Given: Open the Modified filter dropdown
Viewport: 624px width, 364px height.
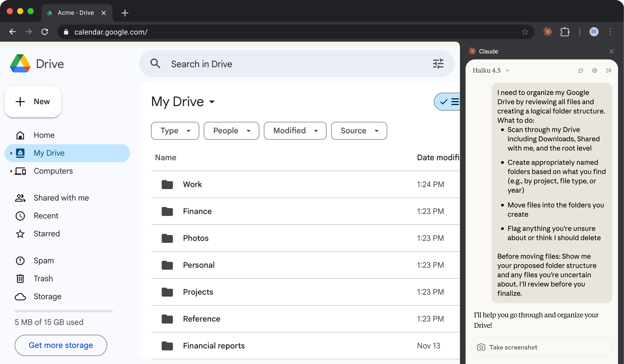Looking at the screenshot, I should click(295, 131).
